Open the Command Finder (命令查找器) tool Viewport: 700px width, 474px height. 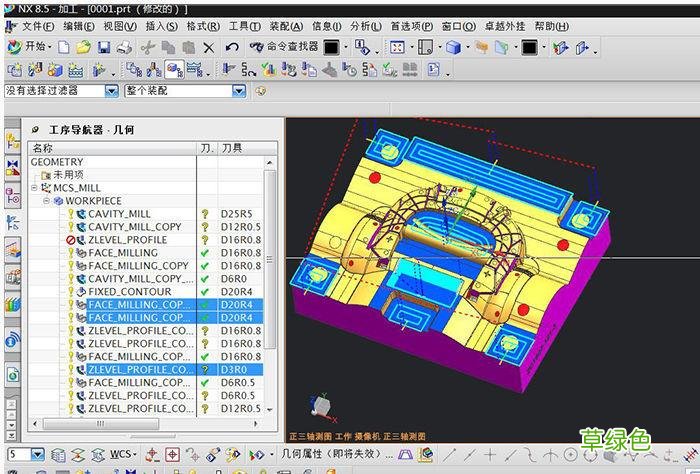[x=283, y=47]
